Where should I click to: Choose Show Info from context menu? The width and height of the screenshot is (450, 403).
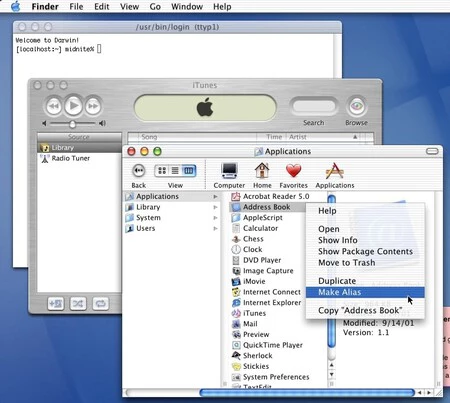click(365, 240)
